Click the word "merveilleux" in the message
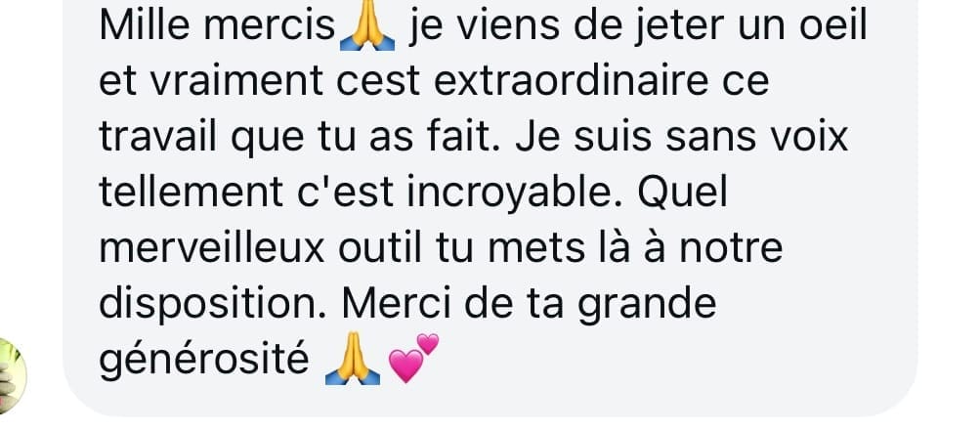 212,248
